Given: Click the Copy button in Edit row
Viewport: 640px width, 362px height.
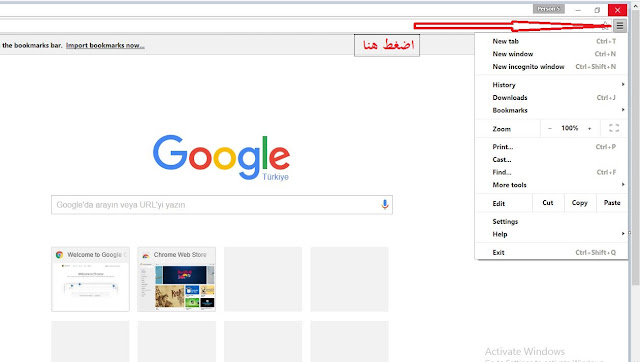Looking at the screenshot, I should 580,203.
